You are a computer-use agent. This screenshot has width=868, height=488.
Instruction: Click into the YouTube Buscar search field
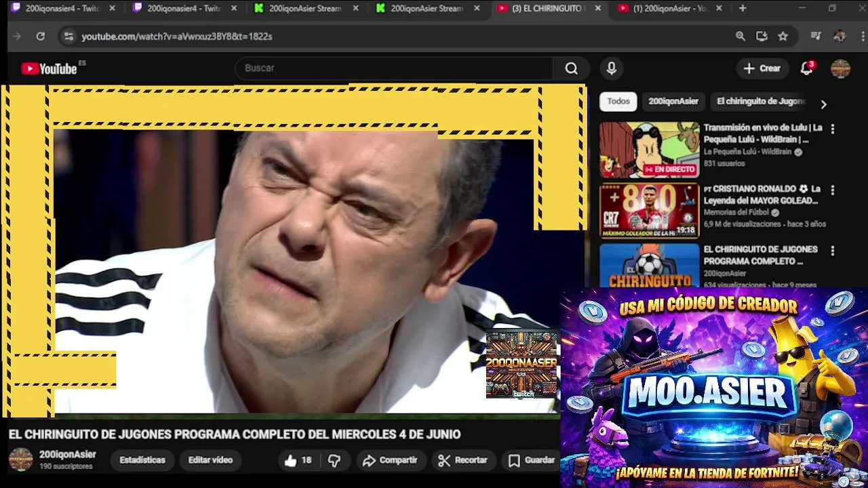394,68
